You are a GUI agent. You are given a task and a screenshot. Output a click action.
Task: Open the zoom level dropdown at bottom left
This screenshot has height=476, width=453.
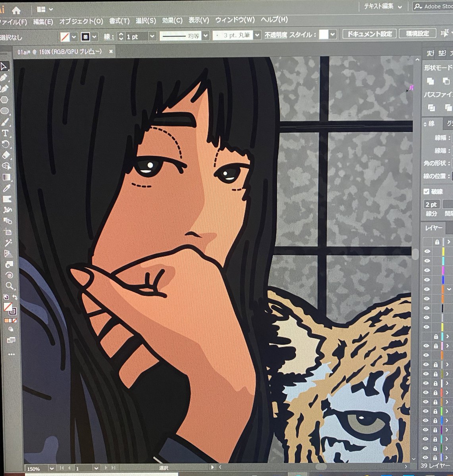pos(52,468)
